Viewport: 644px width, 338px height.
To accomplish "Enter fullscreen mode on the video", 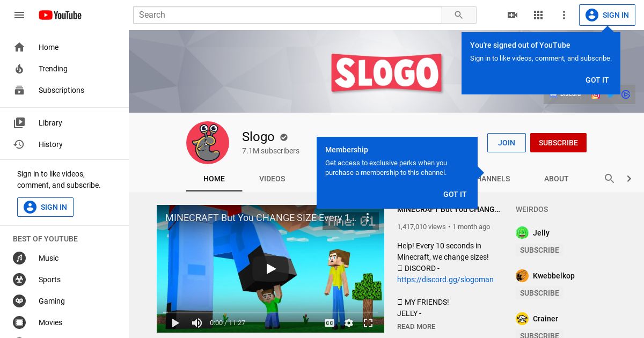I will pyautogui.click(x=368, y=323).
